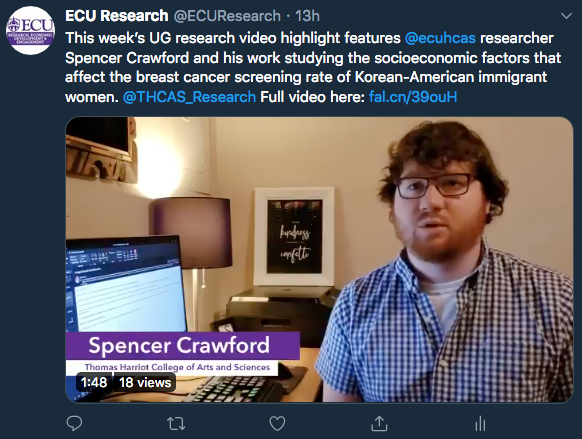Expand the tweet options chevron menu
Image resolution: width=582 pixels, height=439 pixels.
click(566, 16)
